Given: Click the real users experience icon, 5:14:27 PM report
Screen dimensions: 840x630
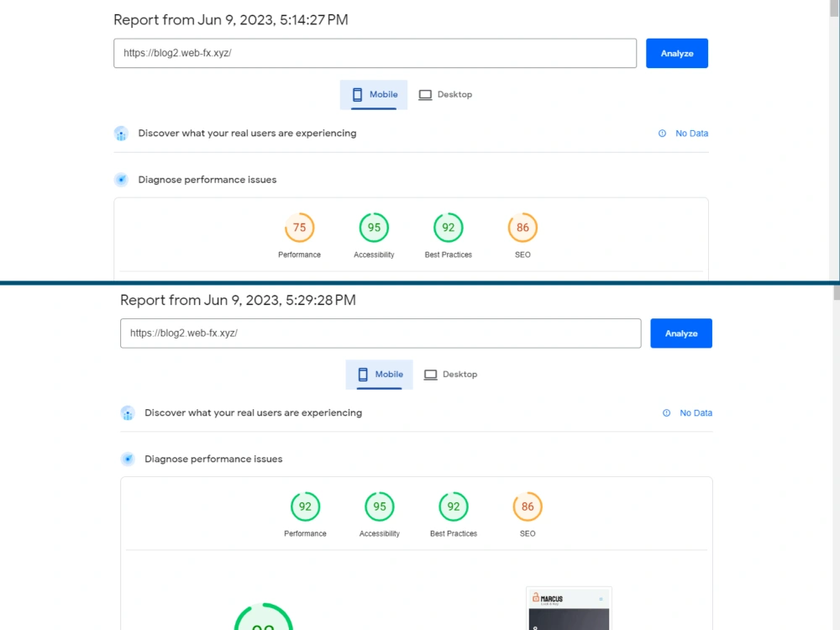Looking at the screenshot, I should (121, 134).
